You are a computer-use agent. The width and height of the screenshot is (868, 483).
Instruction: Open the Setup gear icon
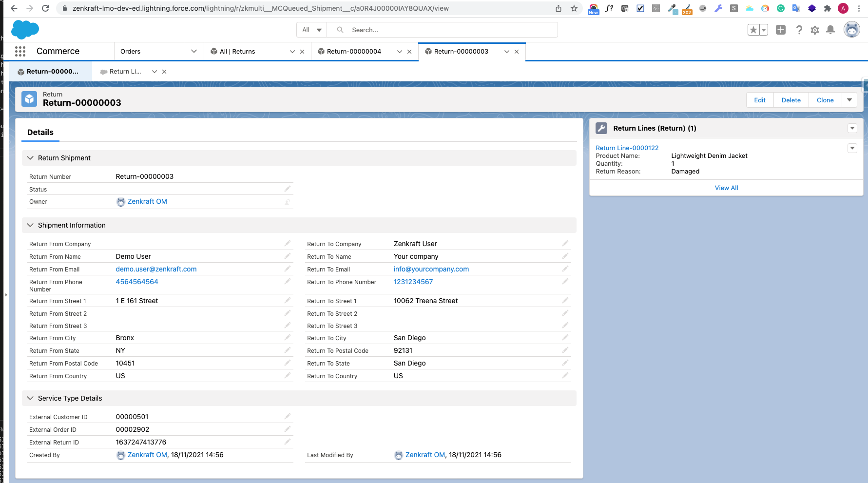click(815, 30)
